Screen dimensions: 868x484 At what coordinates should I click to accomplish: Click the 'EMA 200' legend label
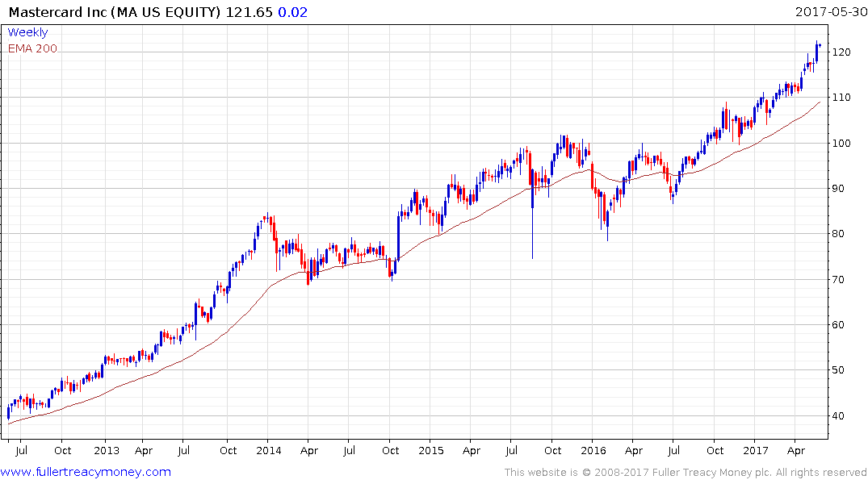(32, 48)
